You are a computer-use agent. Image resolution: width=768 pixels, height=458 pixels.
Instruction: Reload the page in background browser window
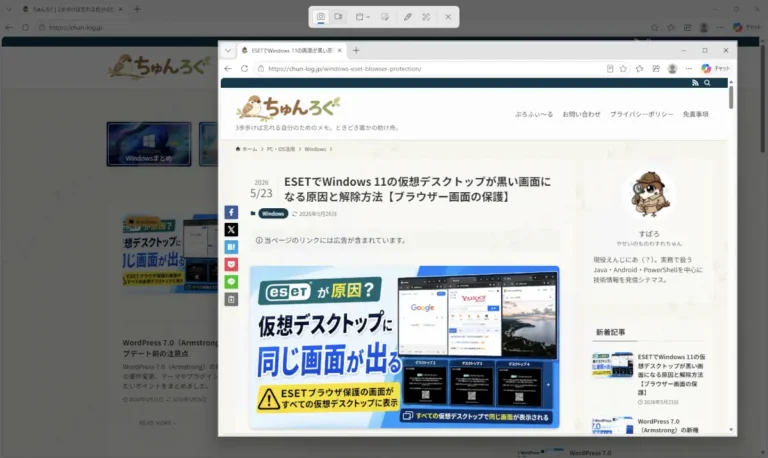(25, 27)
